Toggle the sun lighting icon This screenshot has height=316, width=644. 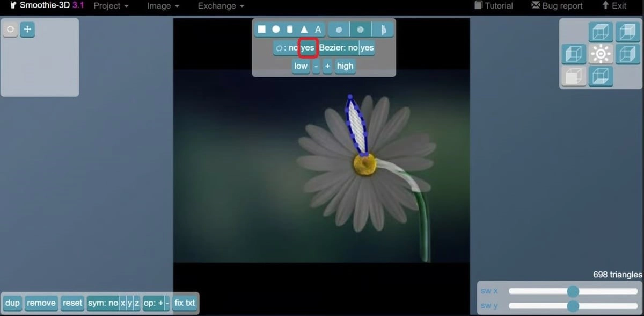point(601,54)
